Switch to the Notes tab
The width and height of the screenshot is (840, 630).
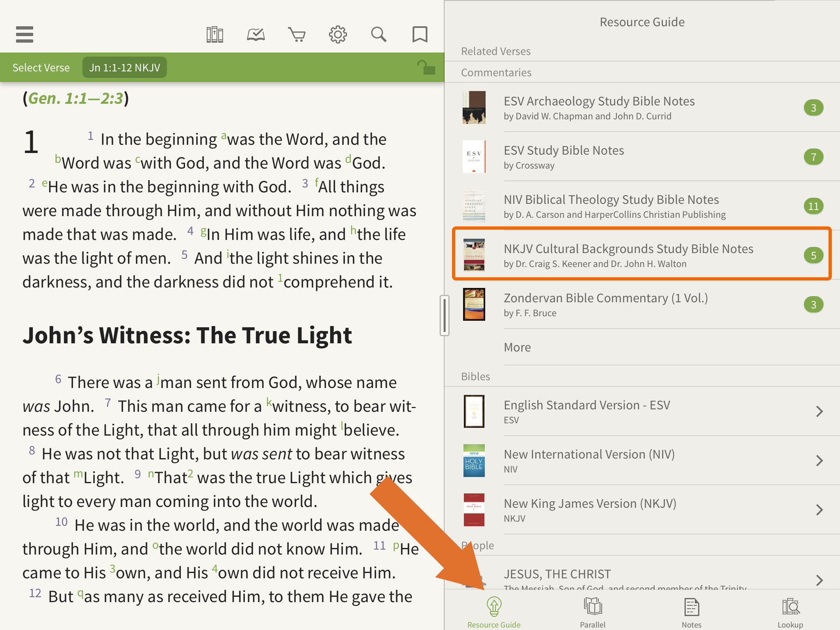tap(692, 612)
